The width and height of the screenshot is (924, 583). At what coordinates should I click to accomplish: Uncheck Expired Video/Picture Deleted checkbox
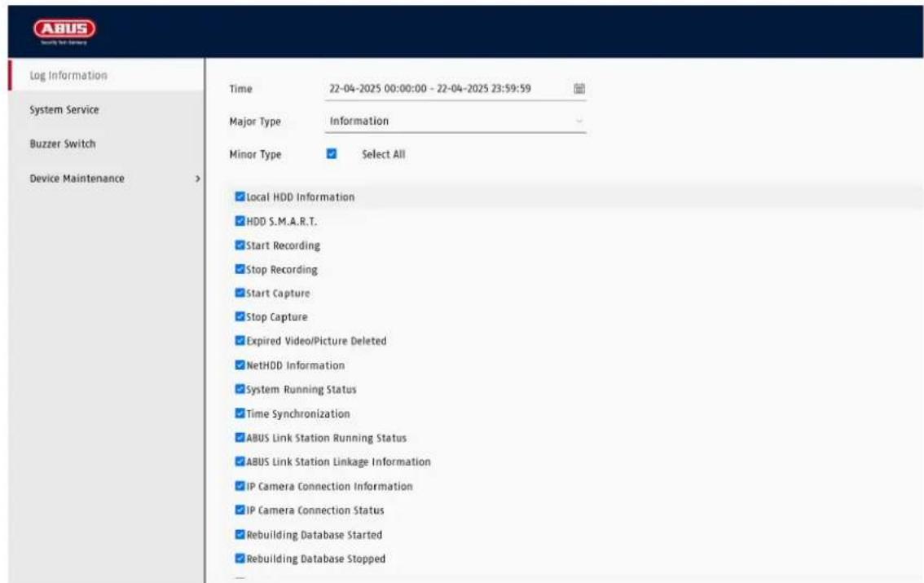click(240, 341)
